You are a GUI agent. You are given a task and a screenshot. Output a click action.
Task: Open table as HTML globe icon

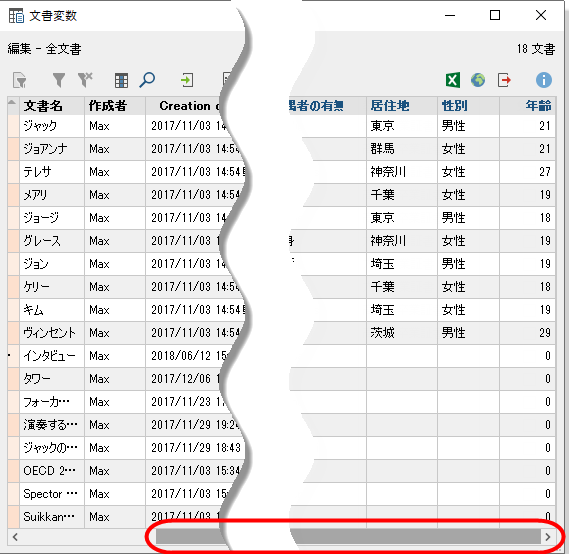478,80
